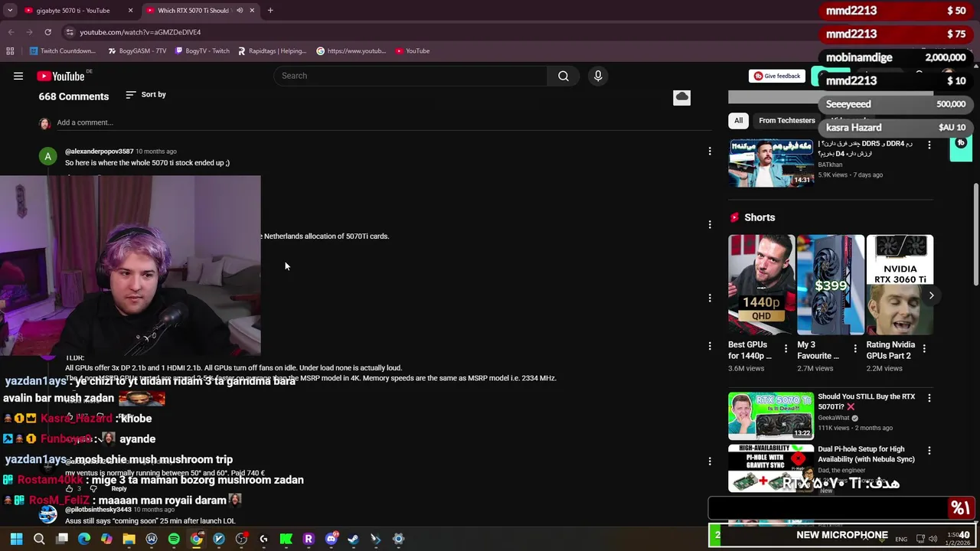Open options for alexanderpopov3587 comment

[x=710, y=152]
